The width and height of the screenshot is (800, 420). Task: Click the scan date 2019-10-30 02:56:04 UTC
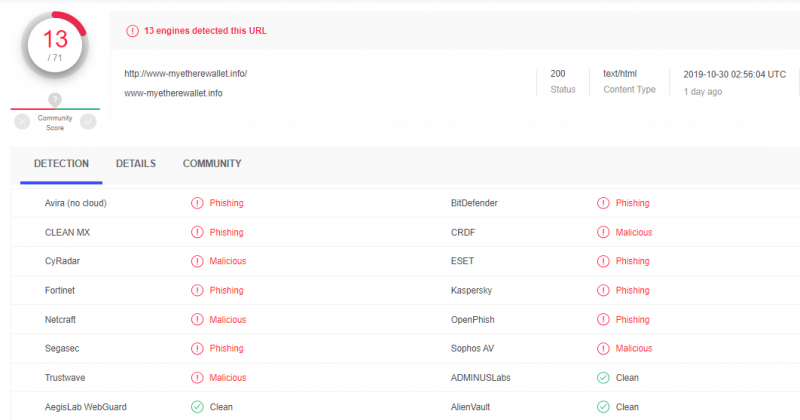735,75
